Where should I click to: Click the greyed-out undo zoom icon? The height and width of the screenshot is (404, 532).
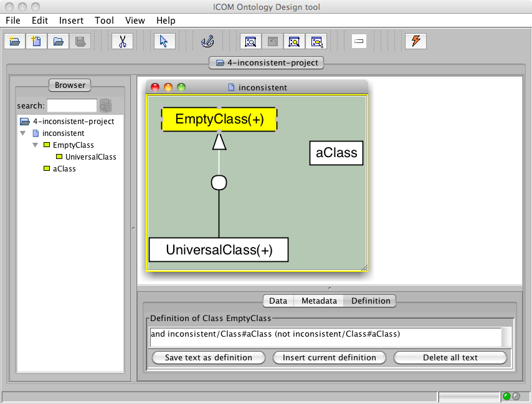pos(272,41)
